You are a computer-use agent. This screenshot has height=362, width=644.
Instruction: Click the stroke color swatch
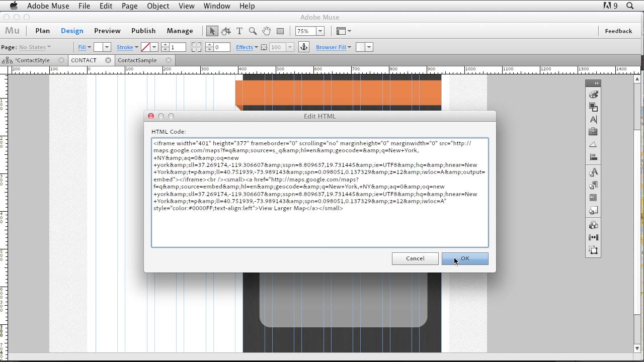[x=146, y=47]
